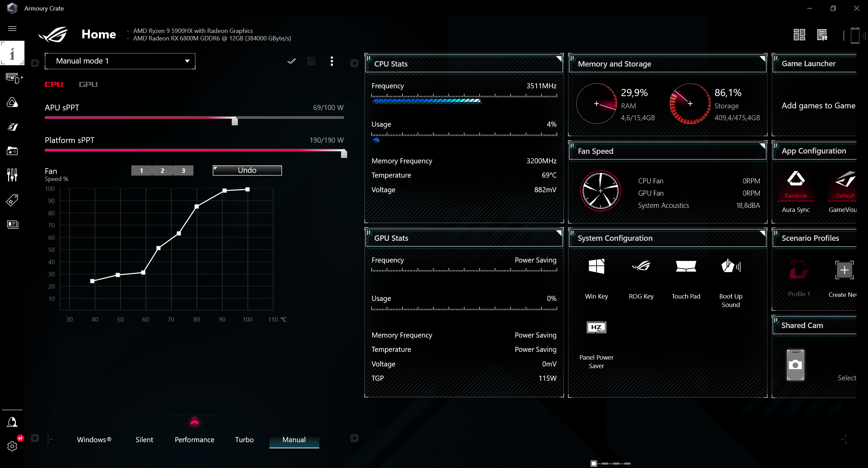Screen dimensions: 868x468
Task: Open the Manual mode 1 dropdown
Action: pos(120,61)
